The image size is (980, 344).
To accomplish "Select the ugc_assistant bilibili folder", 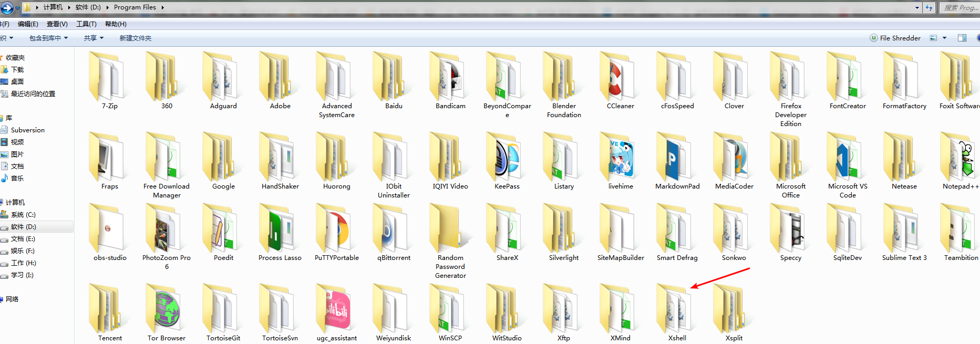I will tap(337, 312).
